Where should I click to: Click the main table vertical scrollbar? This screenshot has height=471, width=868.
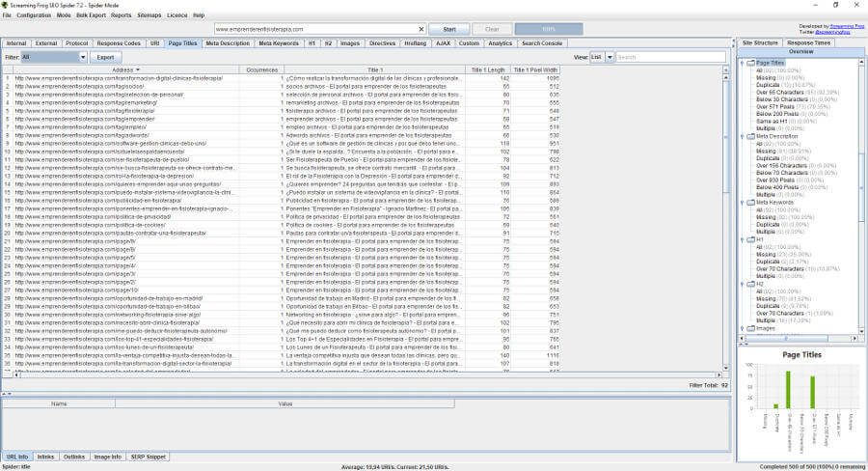[x=725, y=135]
